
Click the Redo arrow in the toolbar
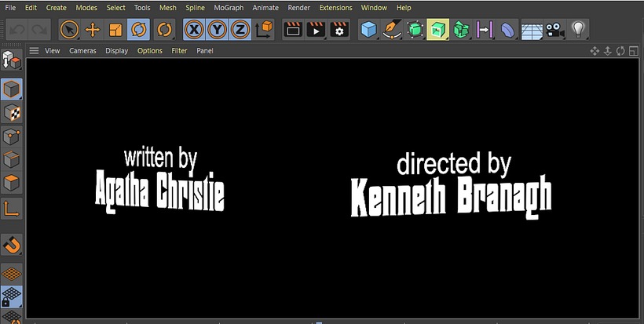tap(39, 30)
